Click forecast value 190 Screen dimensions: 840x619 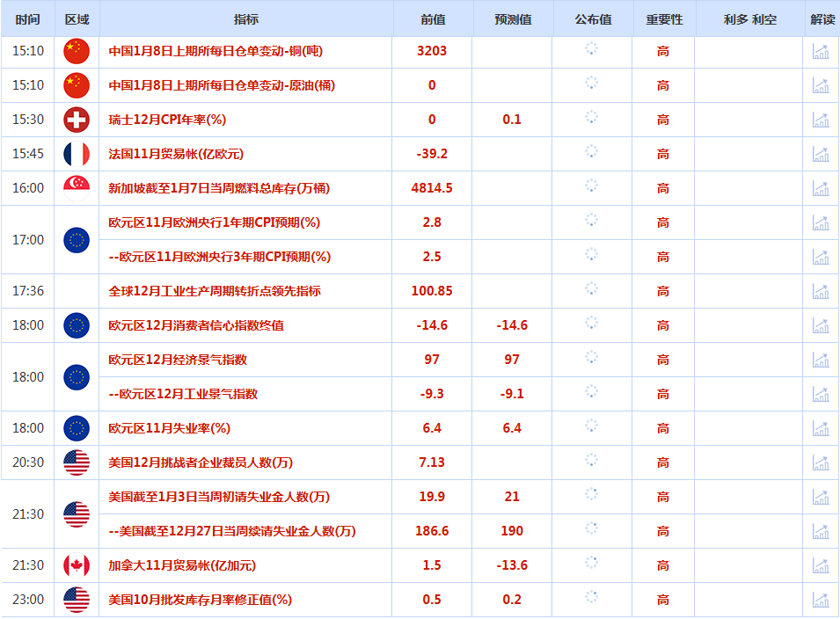coord(512,531)
